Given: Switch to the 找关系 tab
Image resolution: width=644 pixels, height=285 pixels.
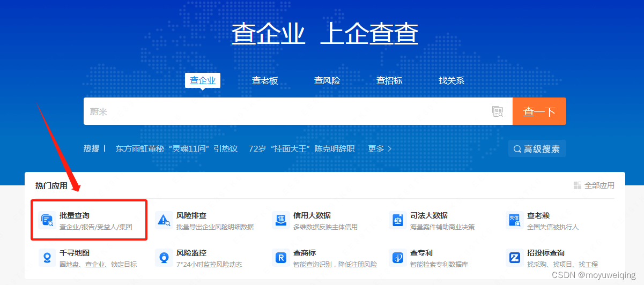Looking at the screenshot, I should coord(451,80).
